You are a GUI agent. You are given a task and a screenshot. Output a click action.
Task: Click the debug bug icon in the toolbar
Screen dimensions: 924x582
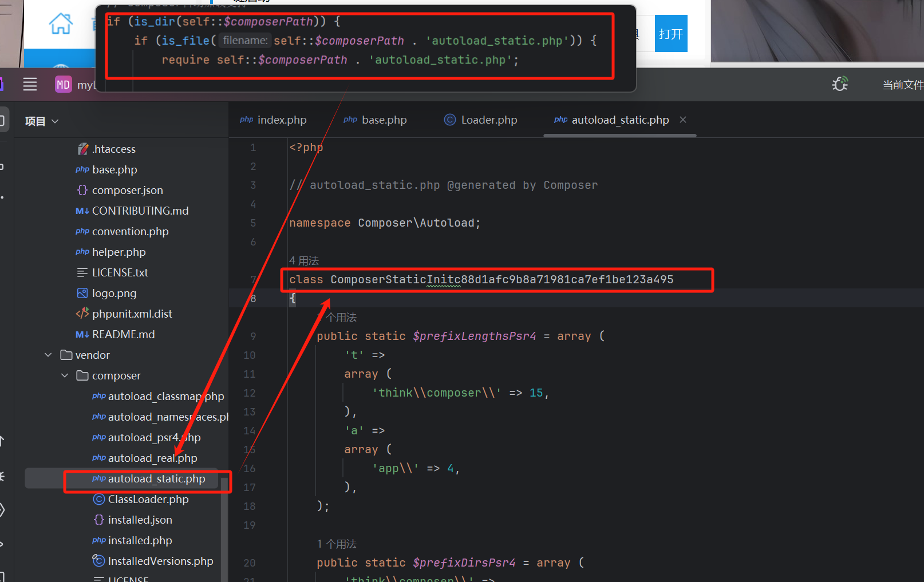tap(840, 84)
